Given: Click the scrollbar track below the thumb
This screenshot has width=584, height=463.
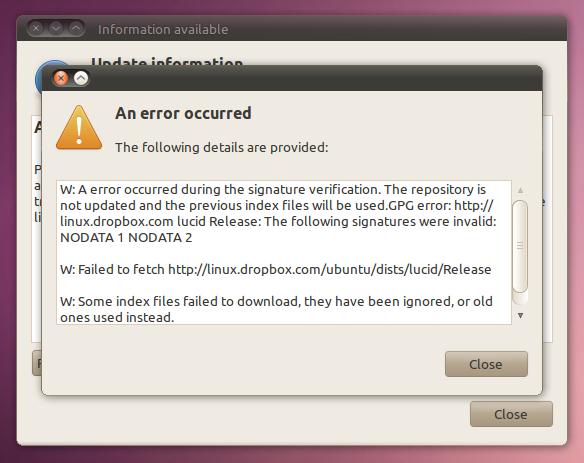Looking at the screenshot, I should coord(520,299).
